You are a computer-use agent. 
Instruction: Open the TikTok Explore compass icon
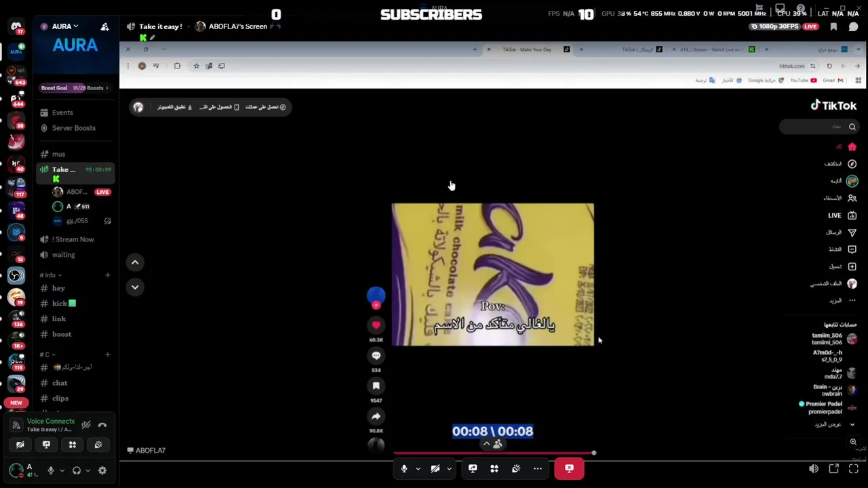click(x=852, y=164)
